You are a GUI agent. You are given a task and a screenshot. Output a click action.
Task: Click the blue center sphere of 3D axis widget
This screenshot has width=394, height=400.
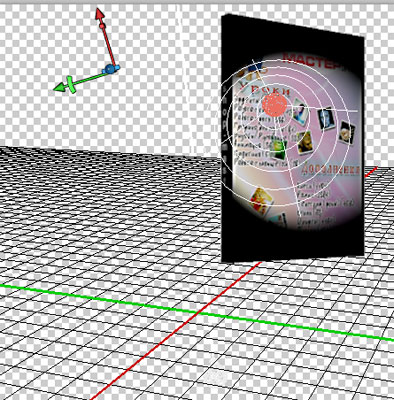pos(109,69)
